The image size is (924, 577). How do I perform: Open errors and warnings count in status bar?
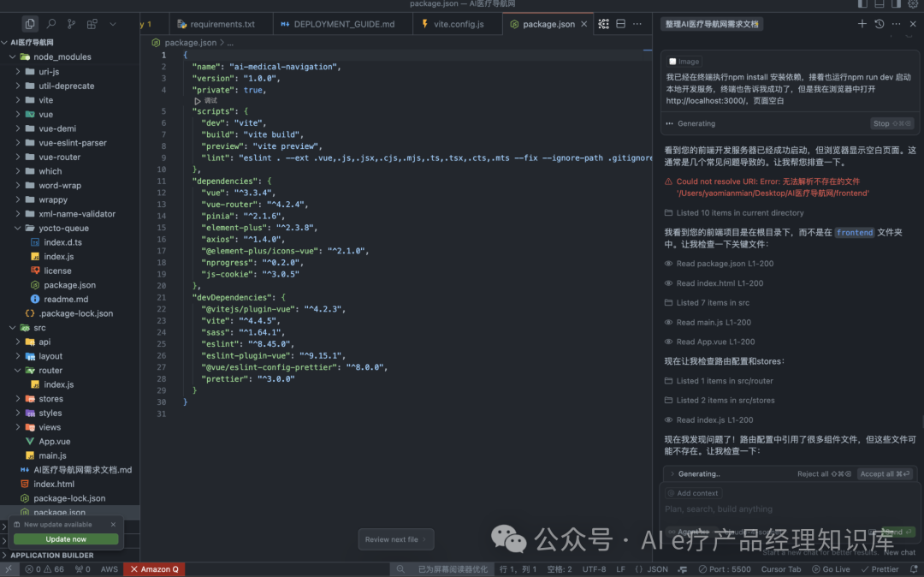44,568
